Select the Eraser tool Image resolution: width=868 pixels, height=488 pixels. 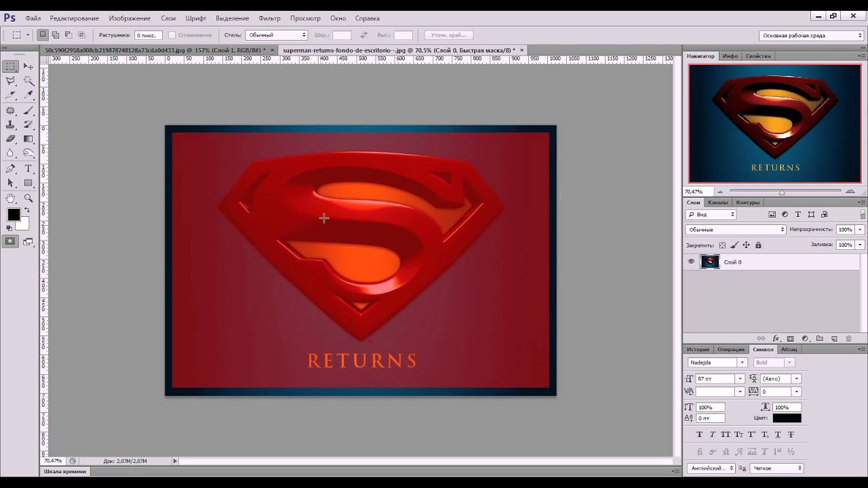click(10, 139)
